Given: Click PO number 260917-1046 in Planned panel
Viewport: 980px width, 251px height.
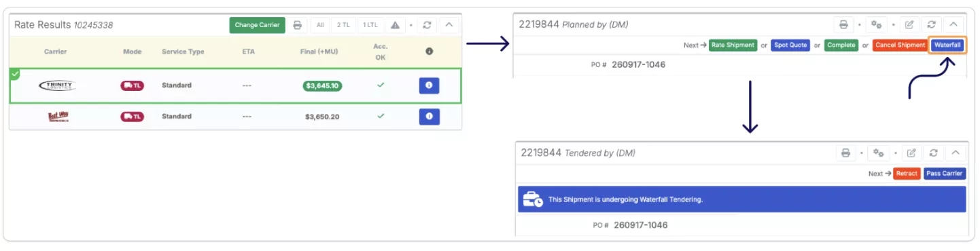Looking at the screenshot, I should pos(638,64).
